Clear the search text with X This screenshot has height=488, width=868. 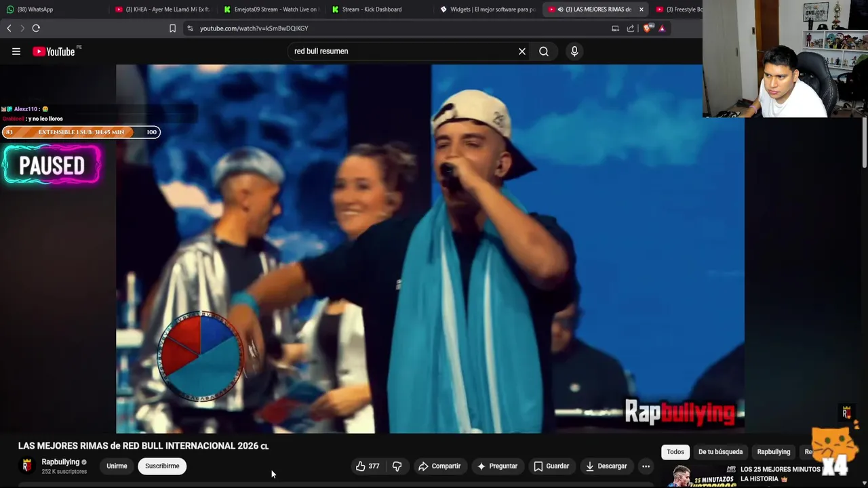522,52
